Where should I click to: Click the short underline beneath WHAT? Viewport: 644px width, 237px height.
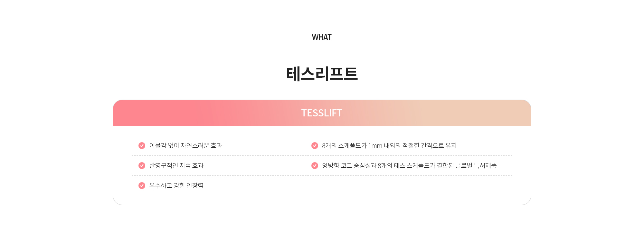click(x=322, y=50)
